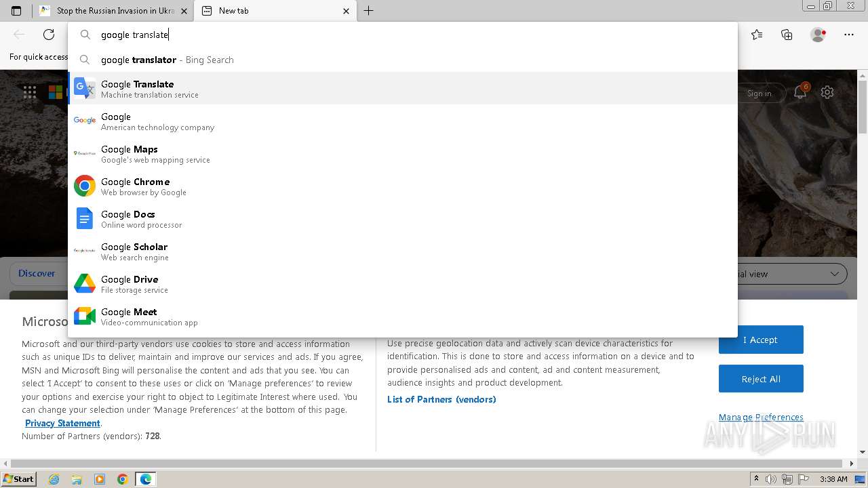This screenshot has width=868, height=488.
Task: Close the 'New tab' tab
Action: coord(347,11)
